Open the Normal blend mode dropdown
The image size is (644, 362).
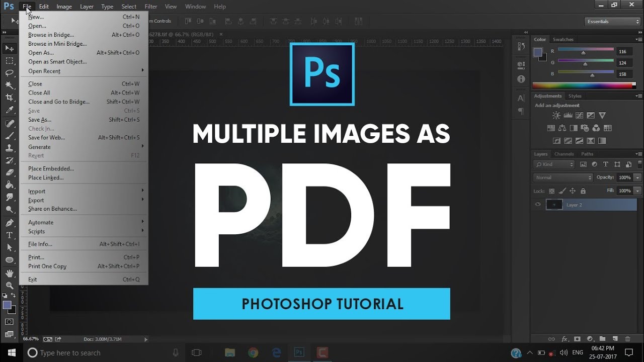pyautogui.click(x=563, y=177)
